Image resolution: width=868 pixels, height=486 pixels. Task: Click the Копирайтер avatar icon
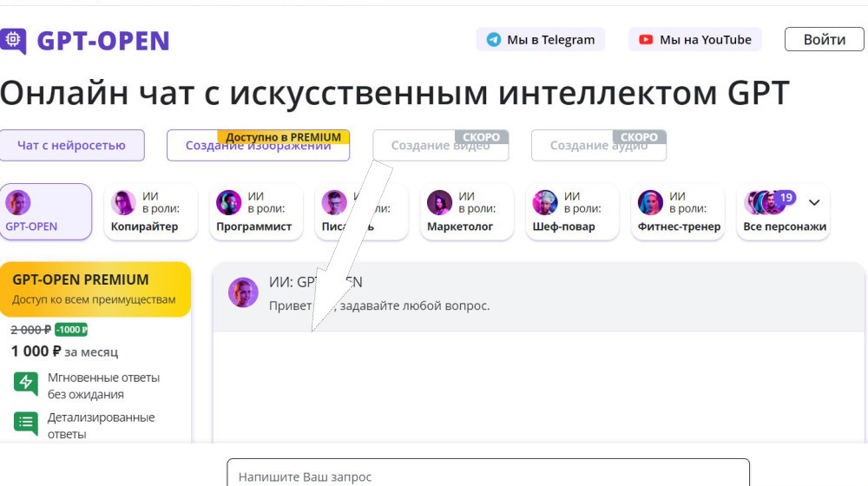click(123, 202)
